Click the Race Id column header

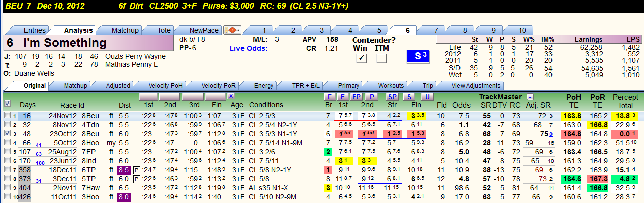click(72, 105)
